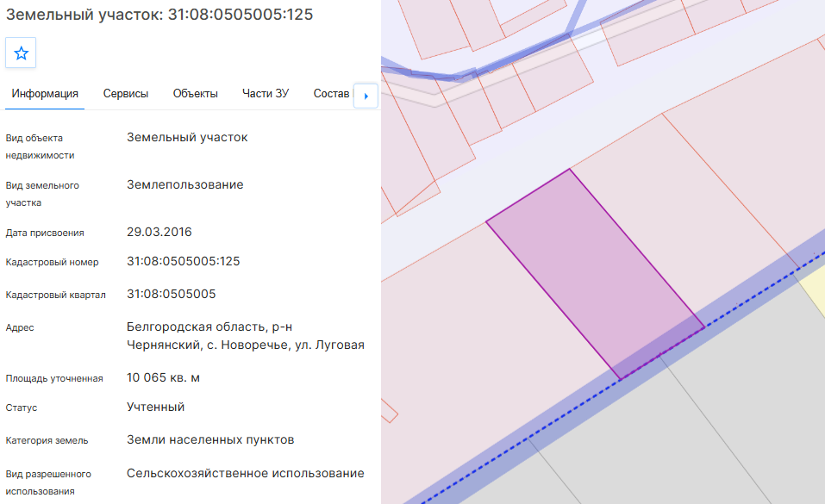Click the area value 10 065 кв. м
The image size is (825, 504).
pyautogui.click(x=163, y=377)
